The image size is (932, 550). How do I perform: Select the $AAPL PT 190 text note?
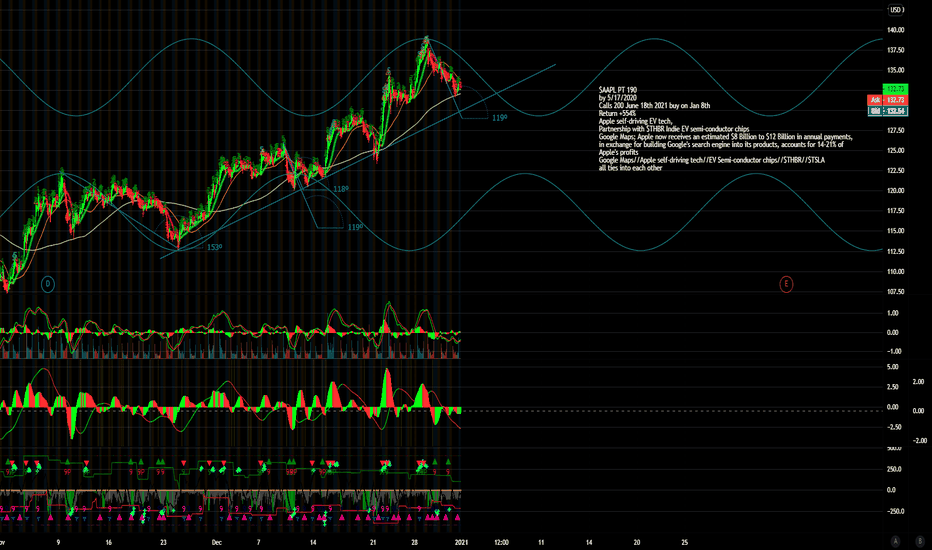725,129
